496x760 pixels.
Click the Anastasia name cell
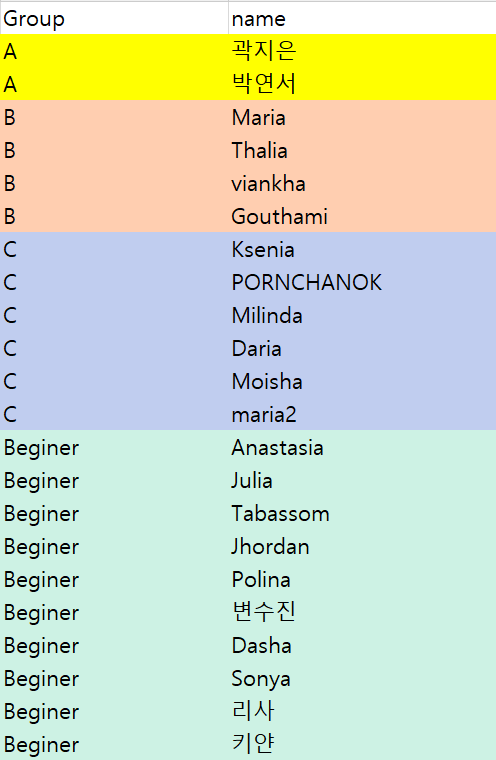[x=362, y=446]
